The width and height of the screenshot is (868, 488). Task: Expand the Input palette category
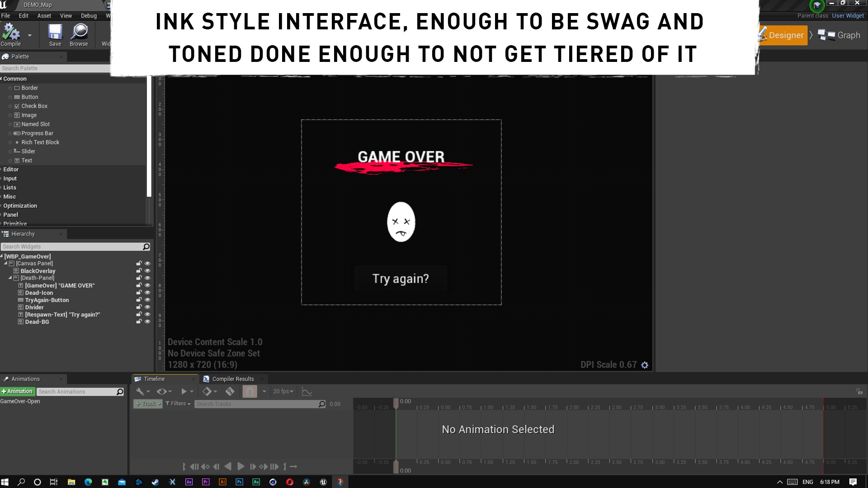(10, 178)
